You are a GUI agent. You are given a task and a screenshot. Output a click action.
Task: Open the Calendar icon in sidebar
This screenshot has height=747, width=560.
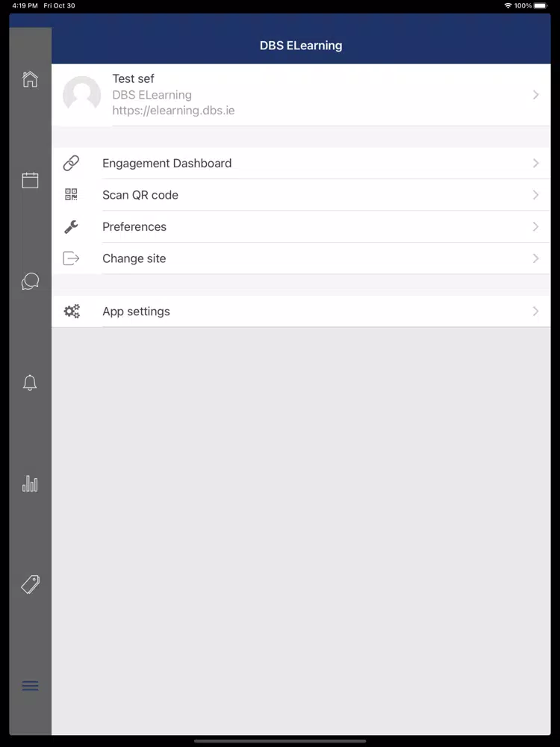point(30,180)
